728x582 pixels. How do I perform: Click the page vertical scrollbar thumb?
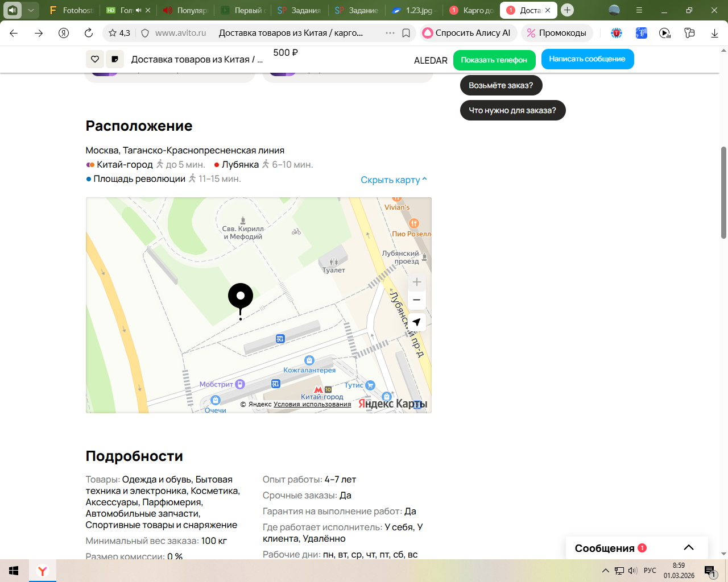[723, 193]
